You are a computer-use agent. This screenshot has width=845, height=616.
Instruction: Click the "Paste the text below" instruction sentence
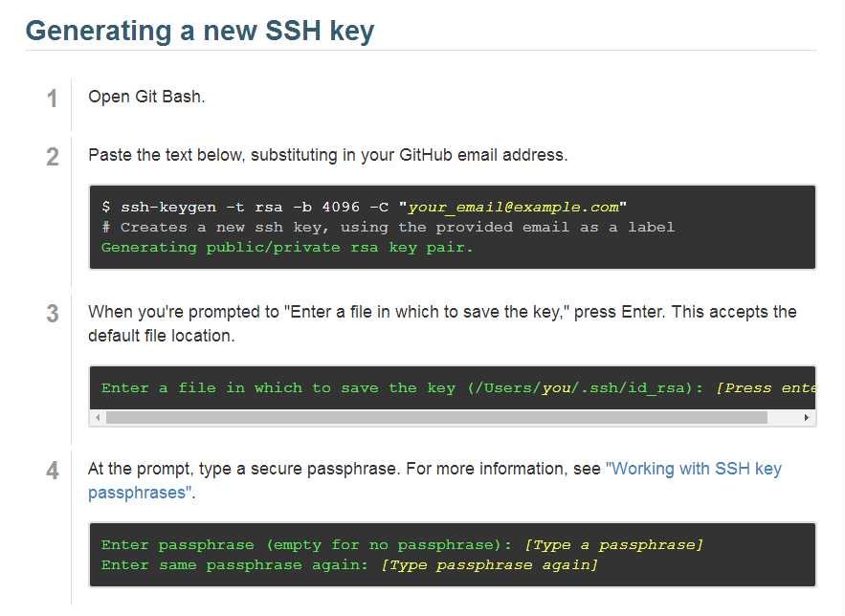point(327,155)
